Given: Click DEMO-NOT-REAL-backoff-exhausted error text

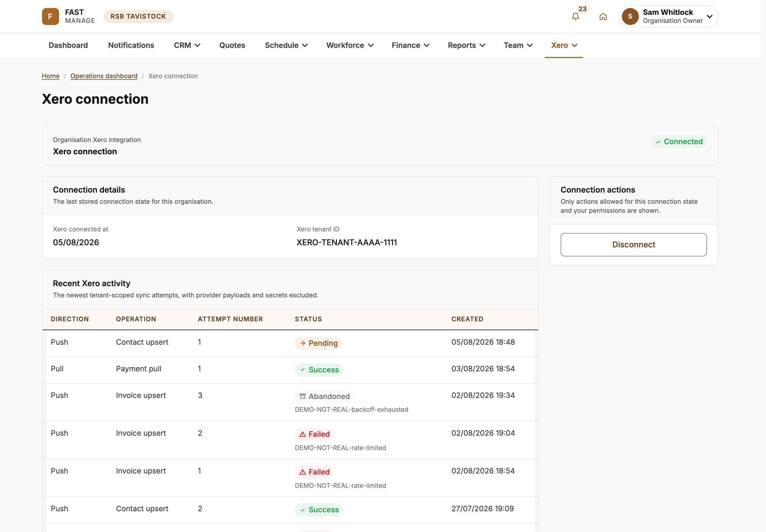Looking at the screenshot, I should (x=351, y=410).
